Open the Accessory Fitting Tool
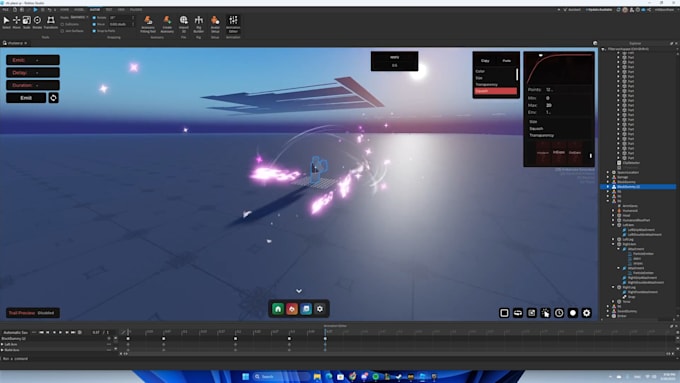 point(148,24)
